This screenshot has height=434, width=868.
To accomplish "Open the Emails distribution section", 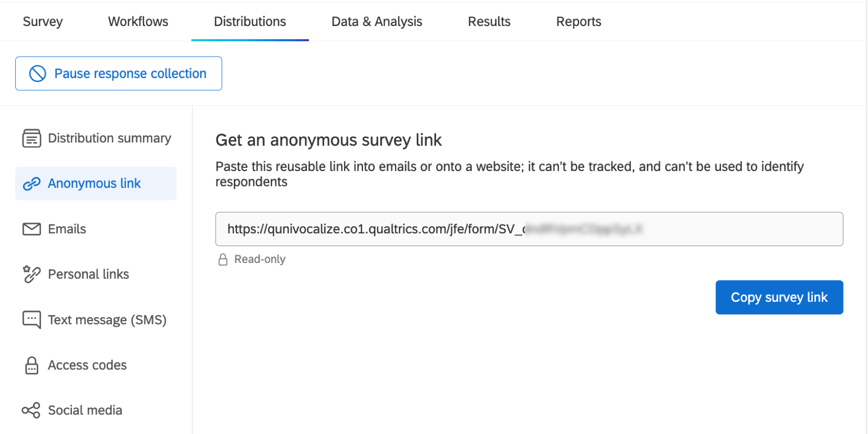I will coord(66,229).
